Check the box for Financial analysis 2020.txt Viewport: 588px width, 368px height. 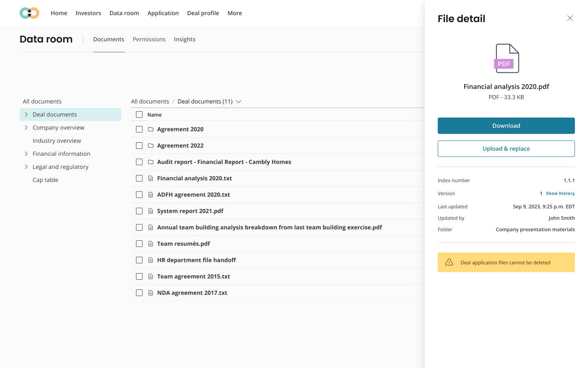pyautogui.click(x=139, y=178)
